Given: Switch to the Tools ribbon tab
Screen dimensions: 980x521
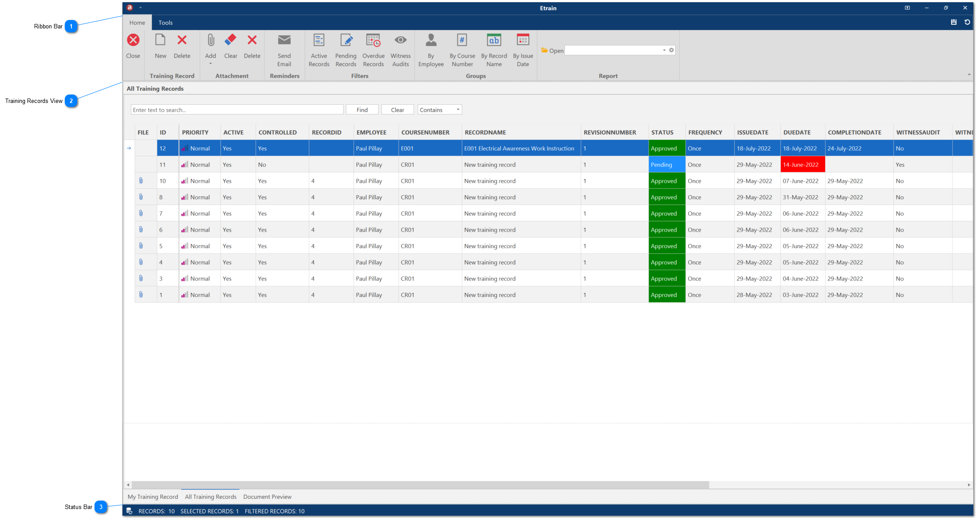Looking at the screenshot, I should pyautogui.click(x=165, y=23).
